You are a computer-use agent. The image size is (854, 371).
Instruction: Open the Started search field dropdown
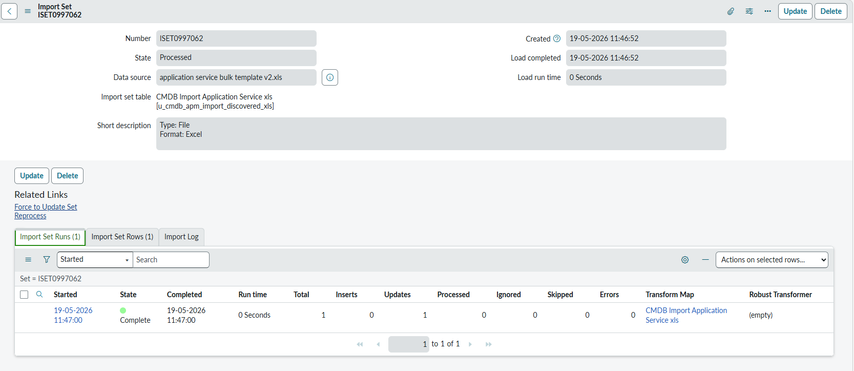(x=95, y=260)
